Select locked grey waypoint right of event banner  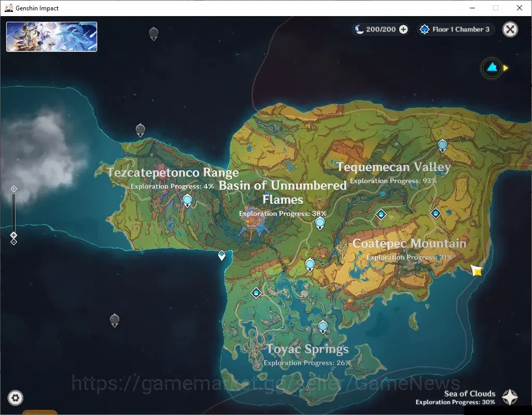click(x=153, y=33)
